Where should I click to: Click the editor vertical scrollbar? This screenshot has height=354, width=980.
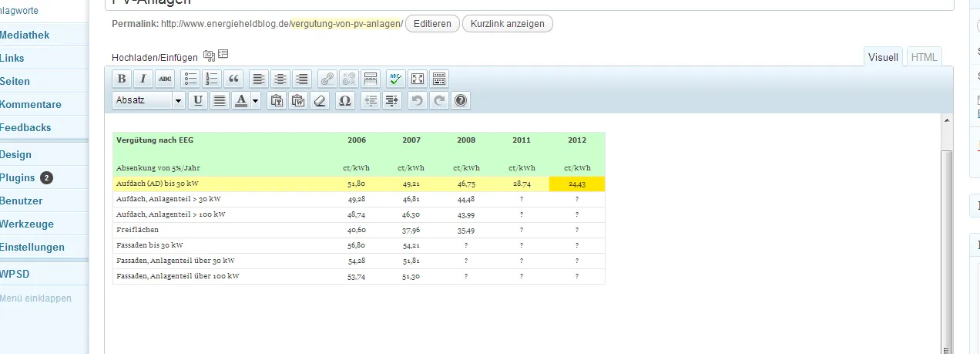[948, 247]
